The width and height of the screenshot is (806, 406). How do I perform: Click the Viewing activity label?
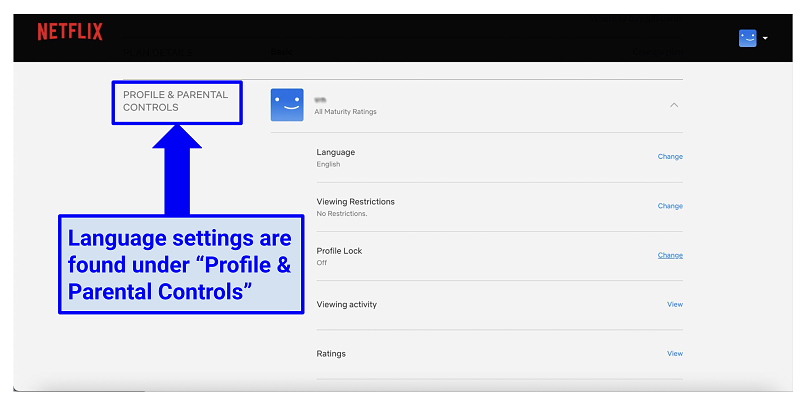[346, 304]
